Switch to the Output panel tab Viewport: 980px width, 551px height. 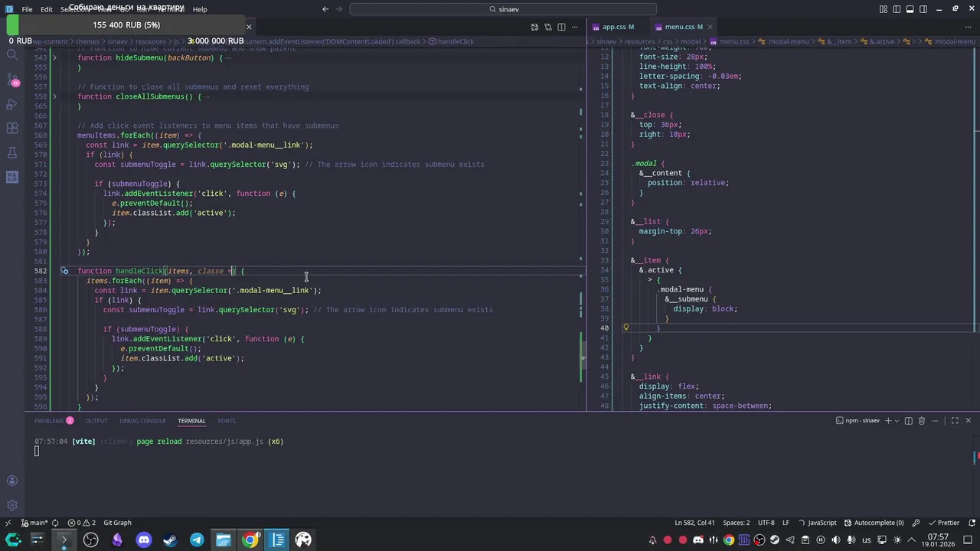(x=96, y=421)
